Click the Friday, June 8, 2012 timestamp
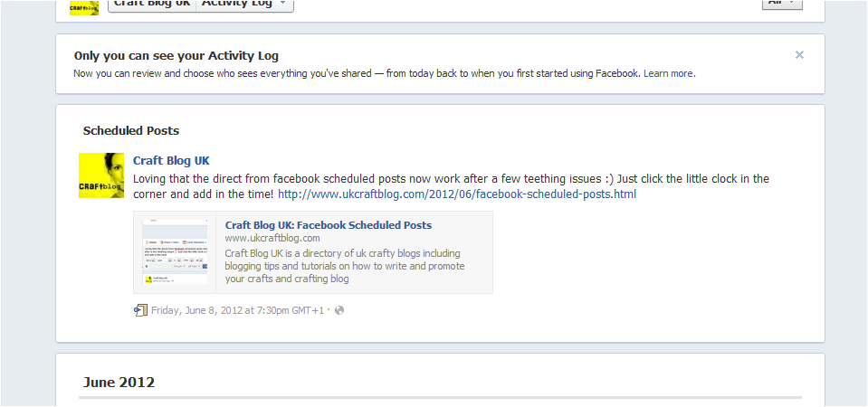Image resolution: width=868 pixels, height=407 pixels. pos(237,310)
